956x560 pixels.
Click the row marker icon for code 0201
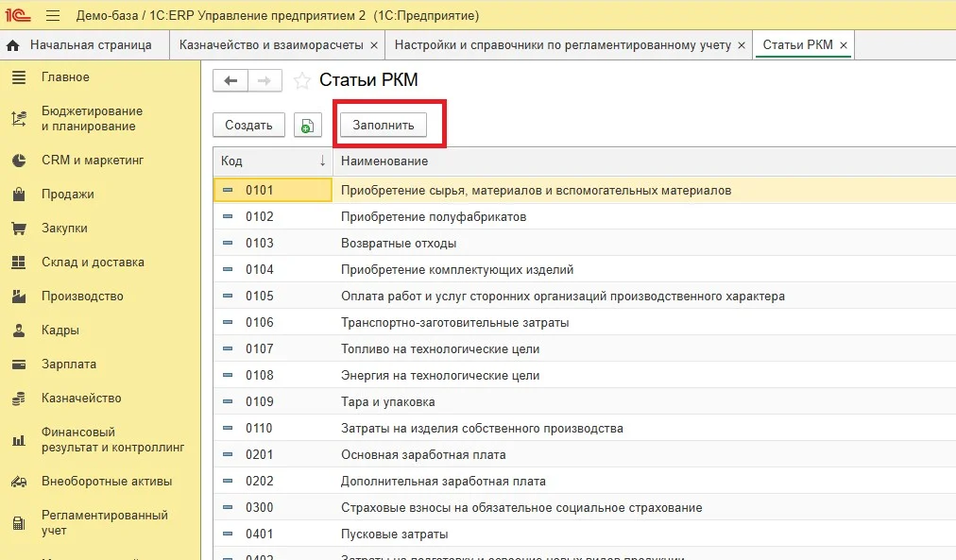(x=228, y=454)
